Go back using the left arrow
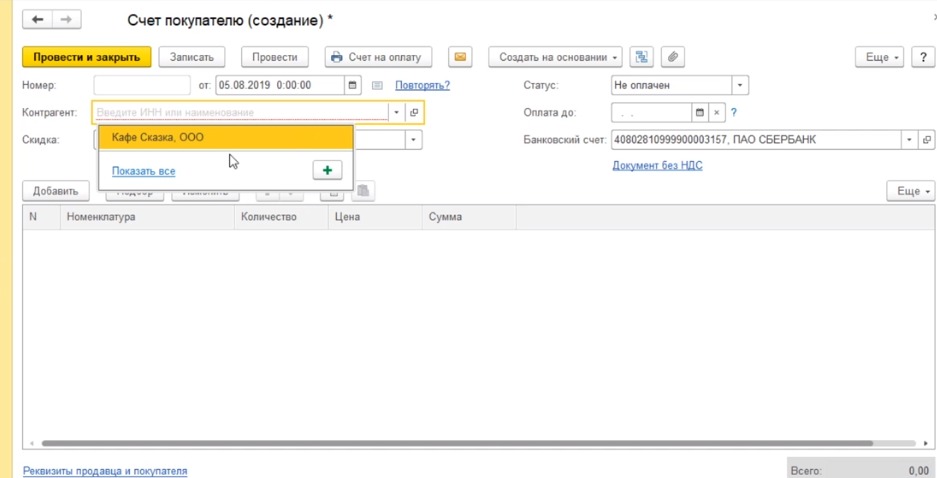 coord(38,20)
